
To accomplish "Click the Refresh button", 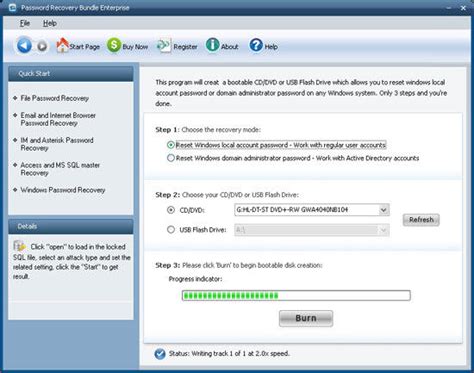I will [x=421, y=220].
